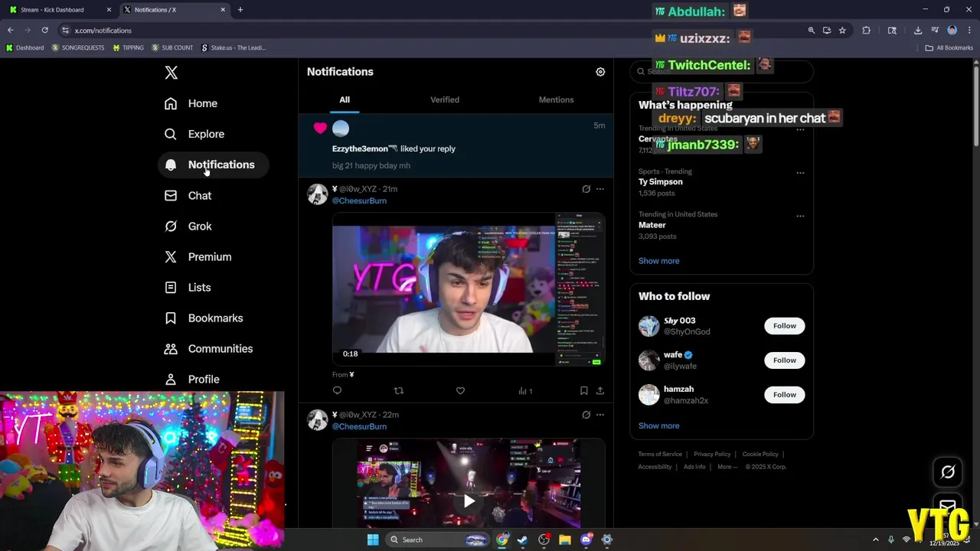Open Explore from the sidebar
Image resolution: width=980 pixels, height=551 pixels.
point(194,134)
